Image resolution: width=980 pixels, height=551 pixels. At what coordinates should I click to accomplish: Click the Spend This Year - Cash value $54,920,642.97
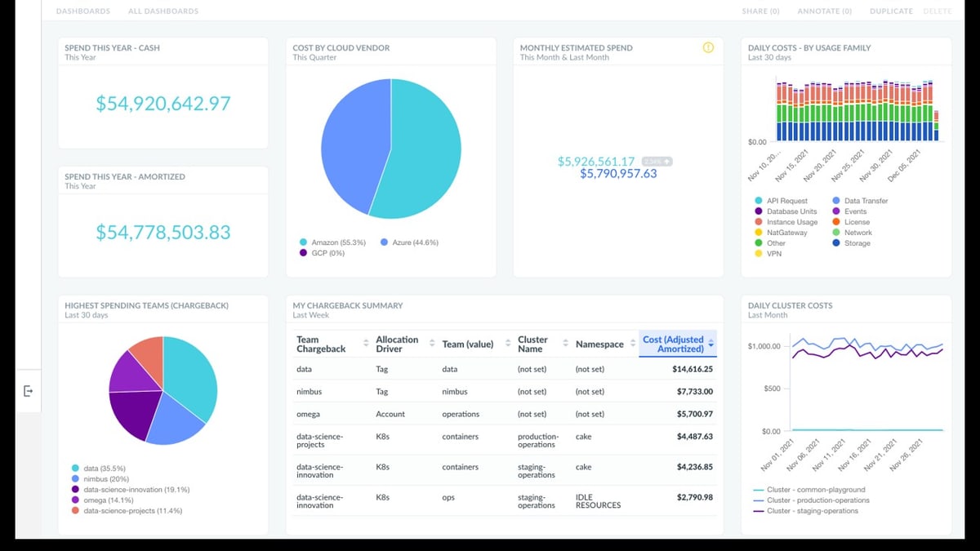(x=163, y=104)
